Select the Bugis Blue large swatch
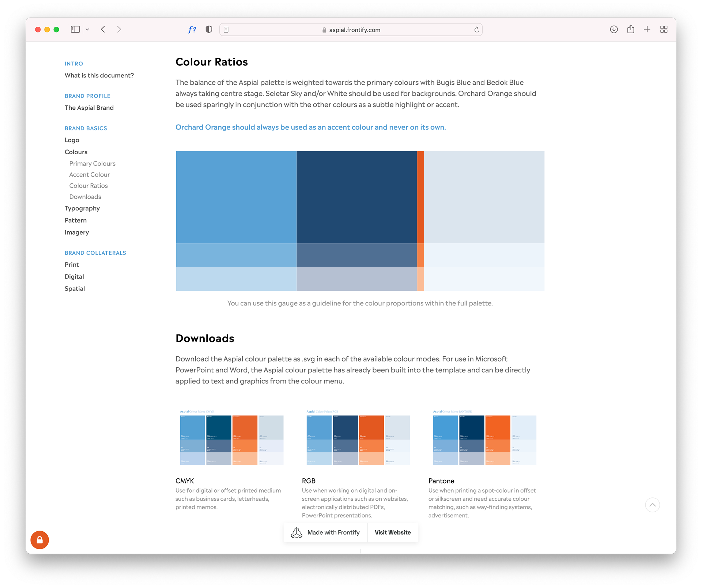 click(x=236, y=197)
